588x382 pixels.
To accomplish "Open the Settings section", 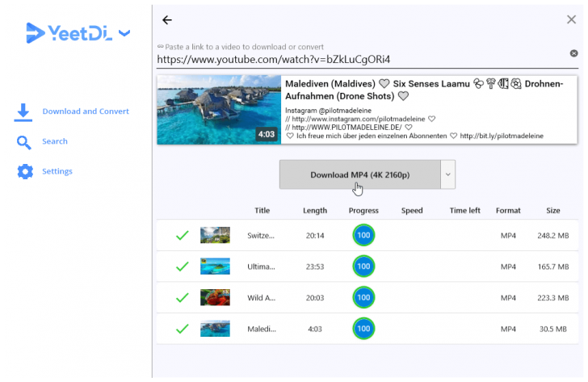I will click(57, 171).
